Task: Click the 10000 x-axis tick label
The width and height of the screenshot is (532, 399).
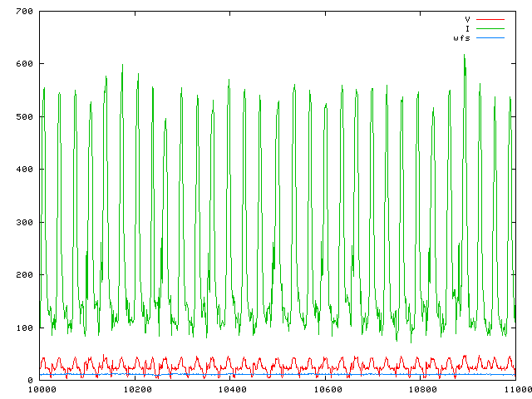Action: [x=42, y=389]
